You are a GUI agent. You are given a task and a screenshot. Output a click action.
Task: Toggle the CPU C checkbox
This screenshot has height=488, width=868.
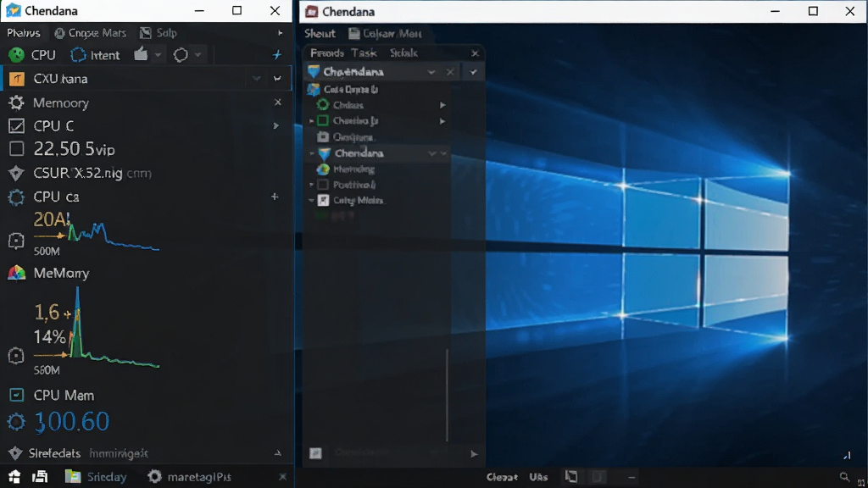[x=17, y=126]
